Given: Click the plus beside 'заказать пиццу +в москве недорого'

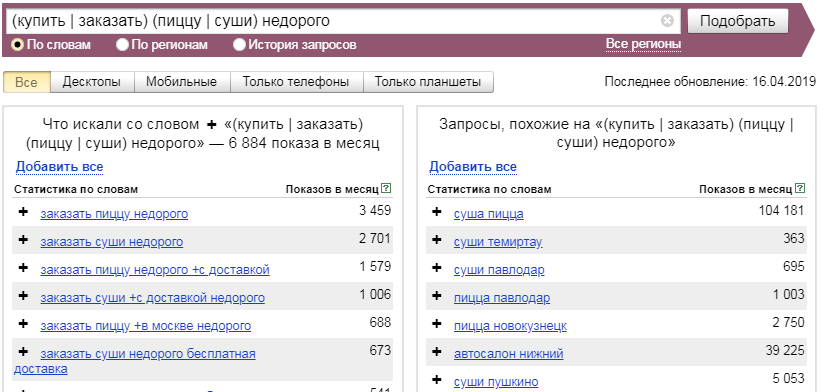Looking at the screenshot, I should point(23,323).
